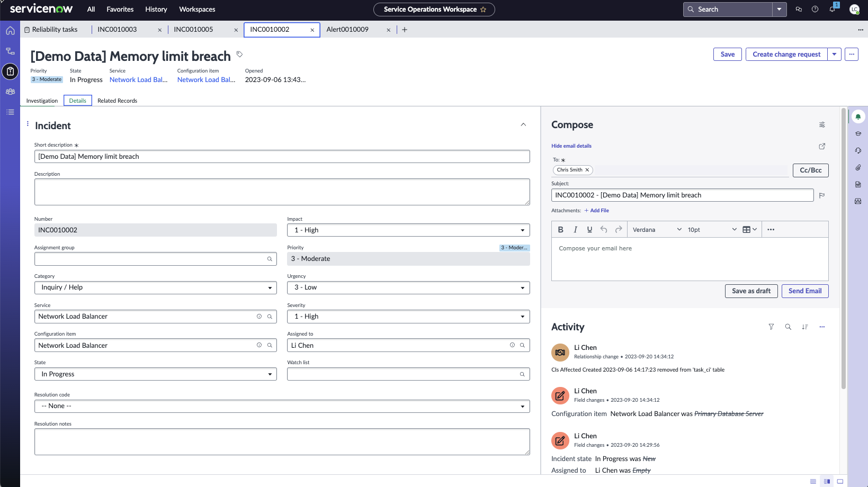This screenshot has width=868, height=487.
Task: Open the Severity dropdown
Action: (408, 317)
